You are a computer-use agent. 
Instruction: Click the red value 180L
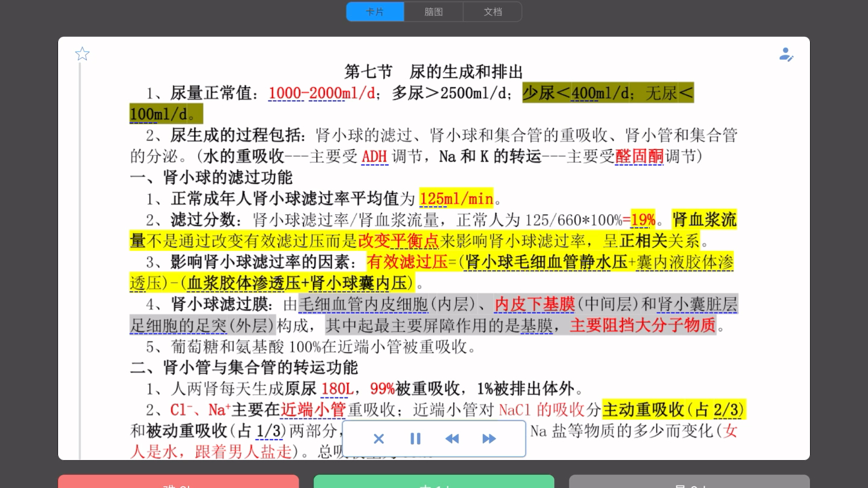337,389
